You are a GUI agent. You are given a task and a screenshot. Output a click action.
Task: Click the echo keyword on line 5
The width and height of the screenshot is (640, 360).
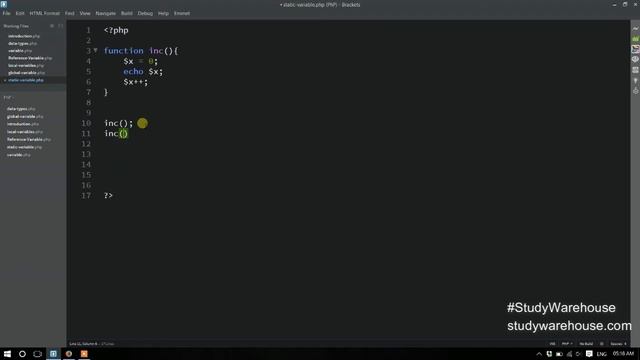point(133,71)
